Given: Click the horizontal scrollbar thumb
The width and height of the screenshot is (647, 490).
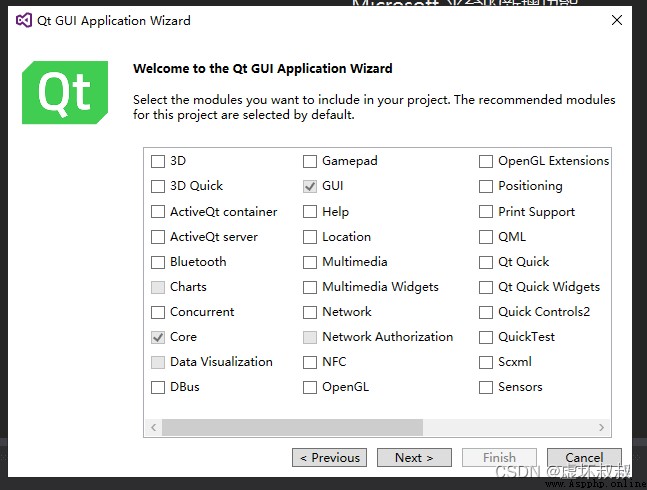Looking at the screenshot, I should (293, 427).
